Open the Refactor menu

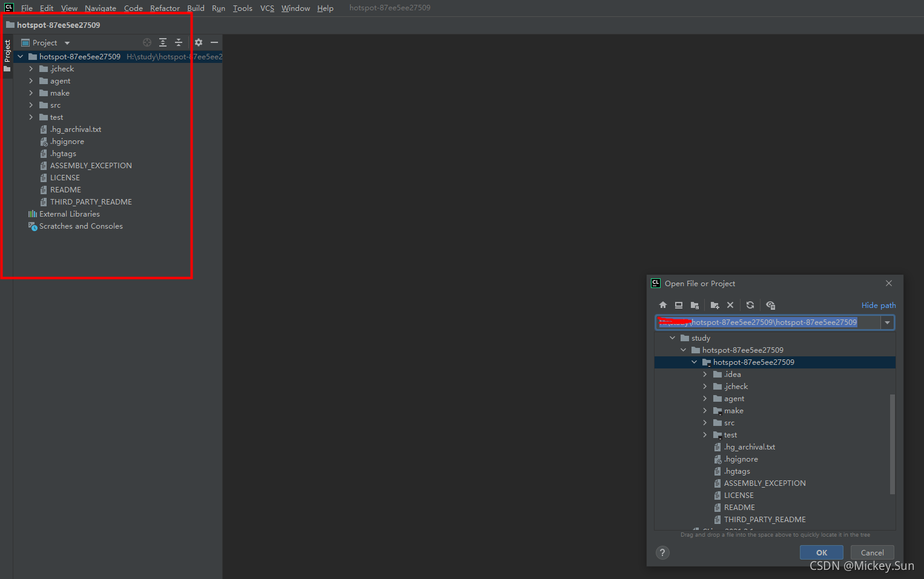(165, 8)
